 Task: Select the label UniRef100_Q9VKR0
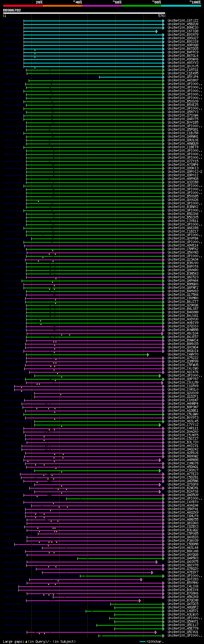(183, 270)
